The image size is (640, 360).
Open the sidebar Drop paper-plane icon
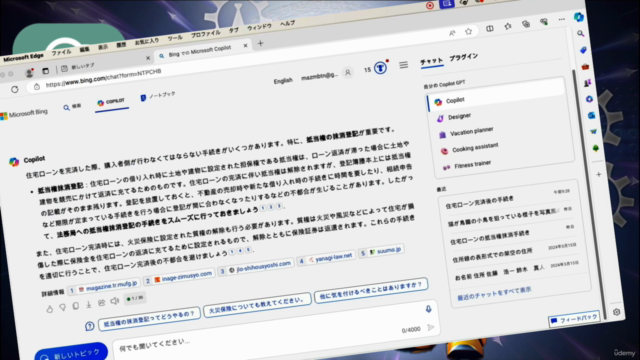[593, 131]
